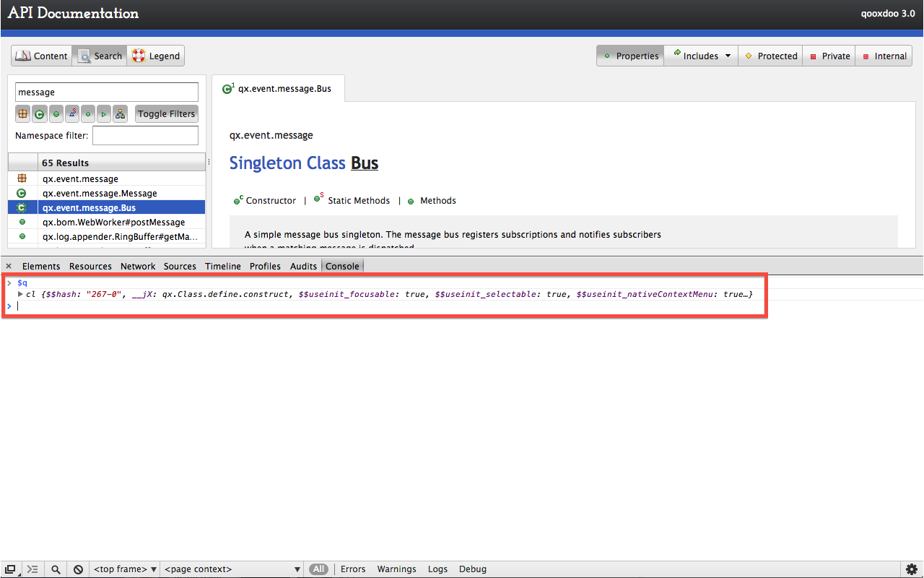Open the Includes dropdown

(x=700, y=56)
